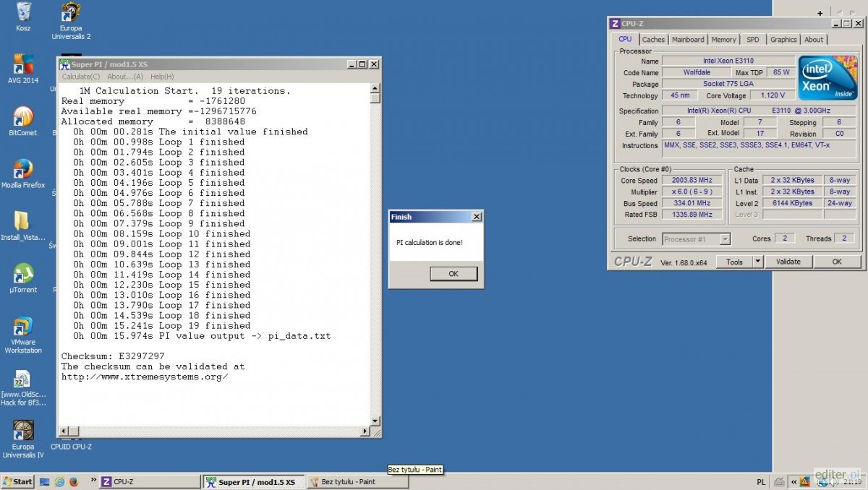The height and width of the screenshot is (490, 868).
Task: Select the Mozilla Firefox desktop icon
Action: point(23,173)
